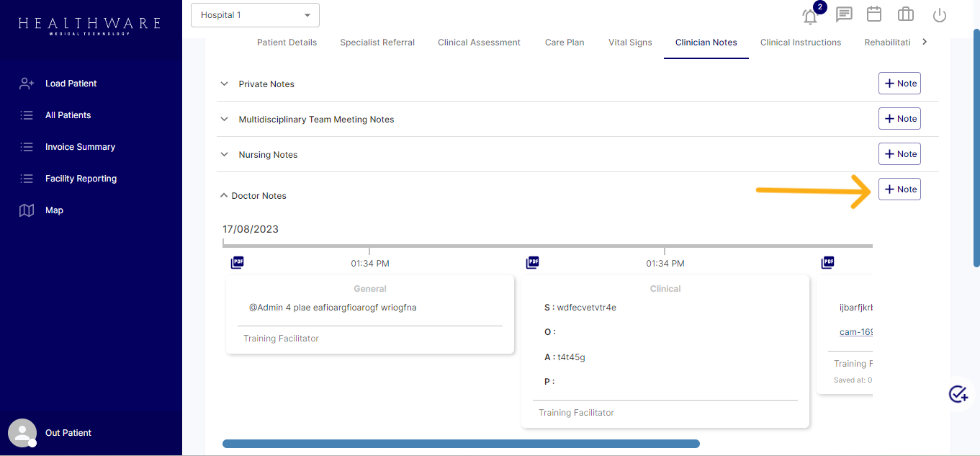Click the power logout icon

click(939, 15)
